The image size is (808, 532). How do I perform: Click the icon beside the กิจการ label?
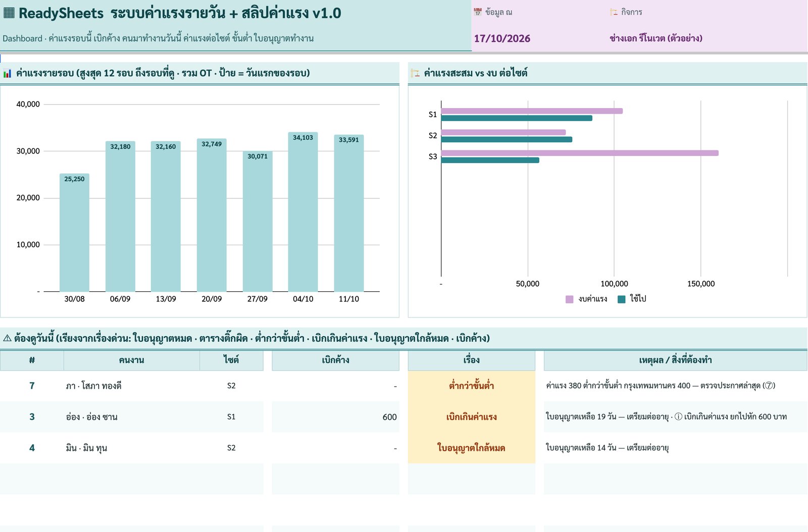[614, 12]
